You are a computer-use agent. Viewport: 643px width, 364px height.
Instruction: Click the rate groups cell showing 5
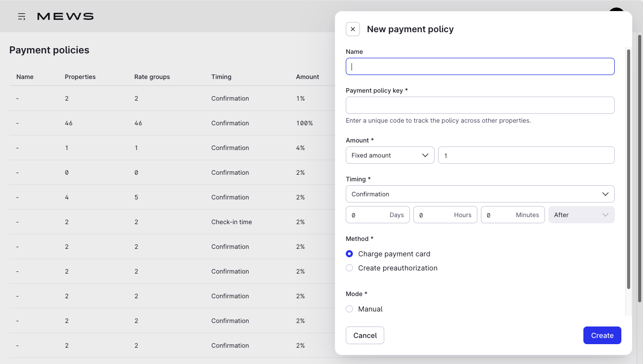136,197
